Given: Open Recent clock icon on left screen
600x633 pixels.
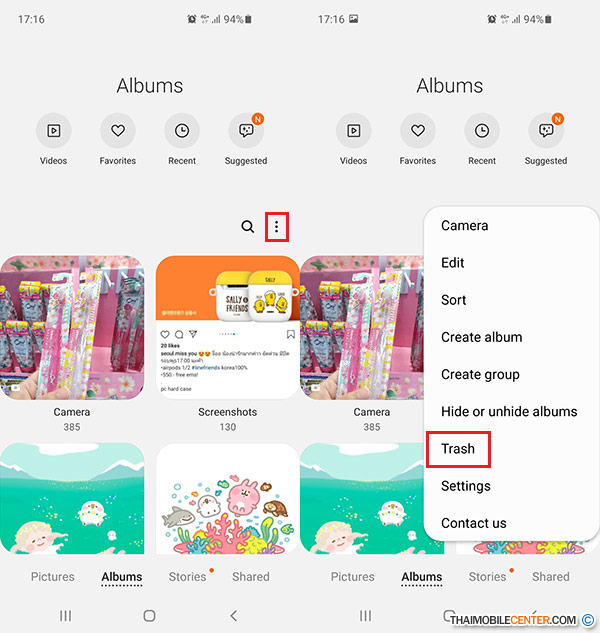Looking at the screenshot, I should 182,131.
